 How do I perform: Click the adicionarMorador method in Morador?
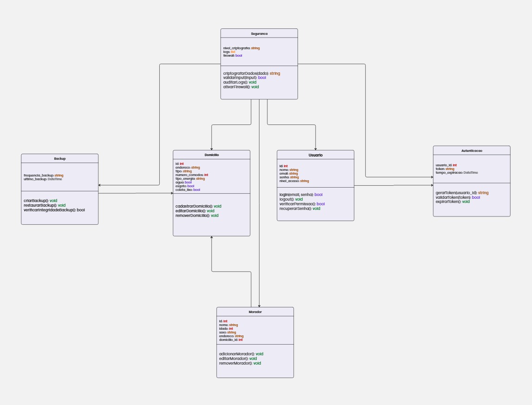click(x=241, y=353)
